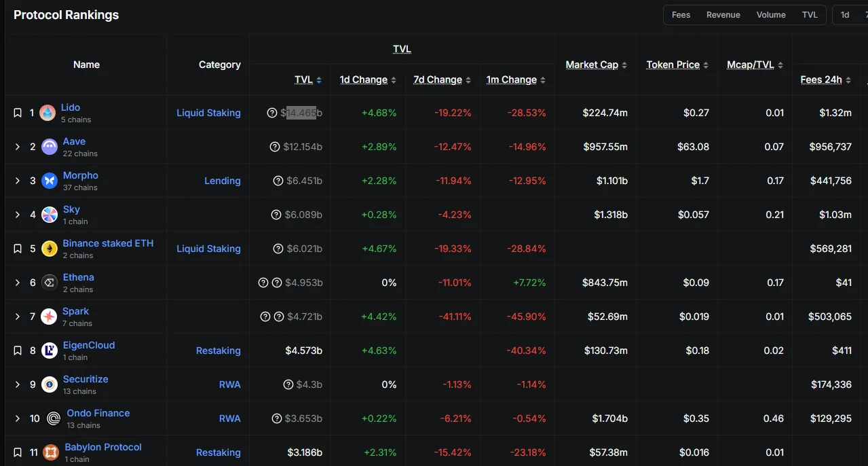Expand the Aave row

[x=18, y=147]
